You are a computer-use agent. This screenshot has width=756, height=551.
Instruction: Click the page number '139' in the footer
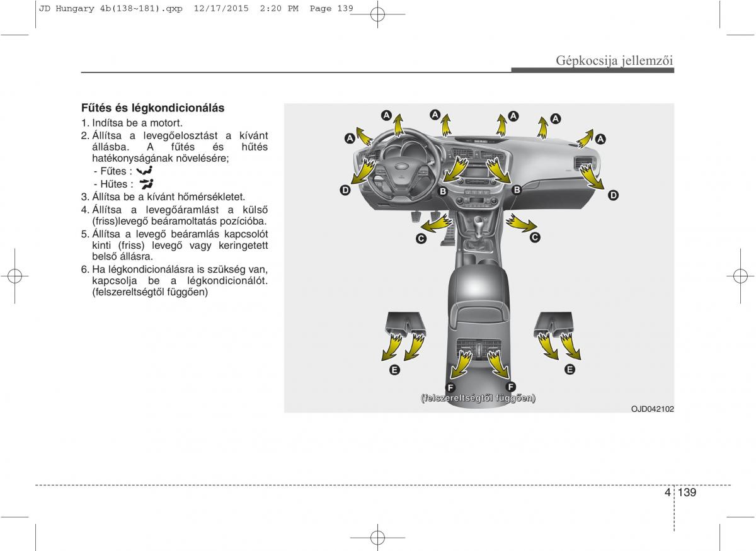tap(687, 492)
